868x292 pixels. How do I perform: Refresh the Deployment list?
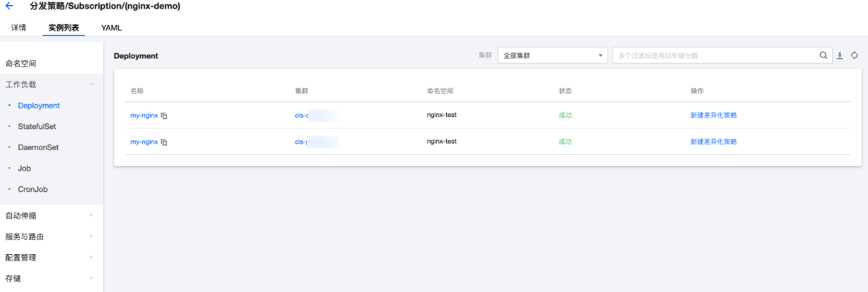(854, 55)
